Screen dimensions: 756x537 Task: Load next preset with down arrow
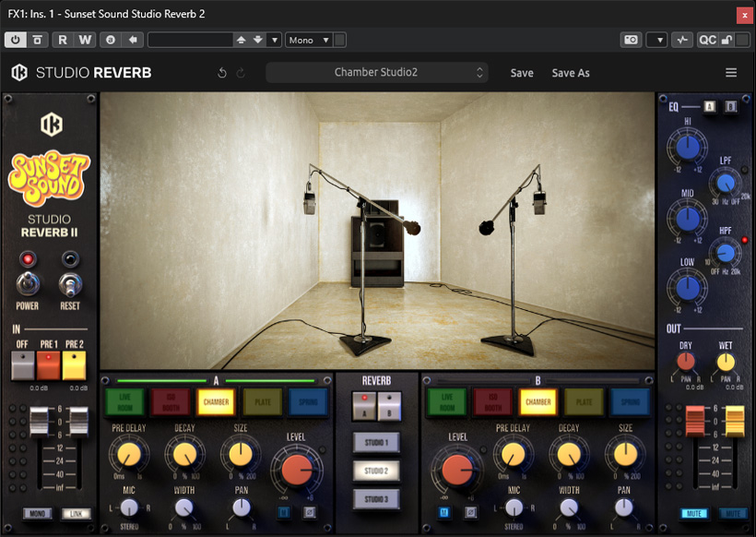coord(258,40)
